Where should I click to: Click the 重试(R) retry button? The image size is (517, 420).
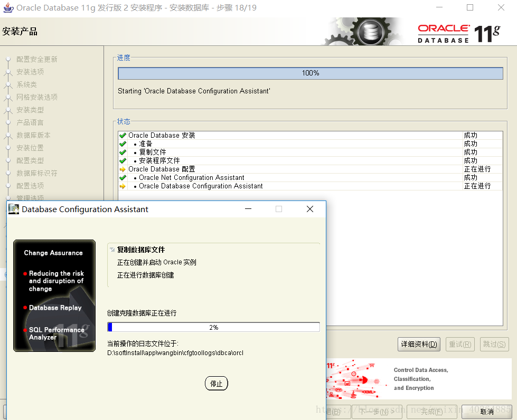pos(460,344)
